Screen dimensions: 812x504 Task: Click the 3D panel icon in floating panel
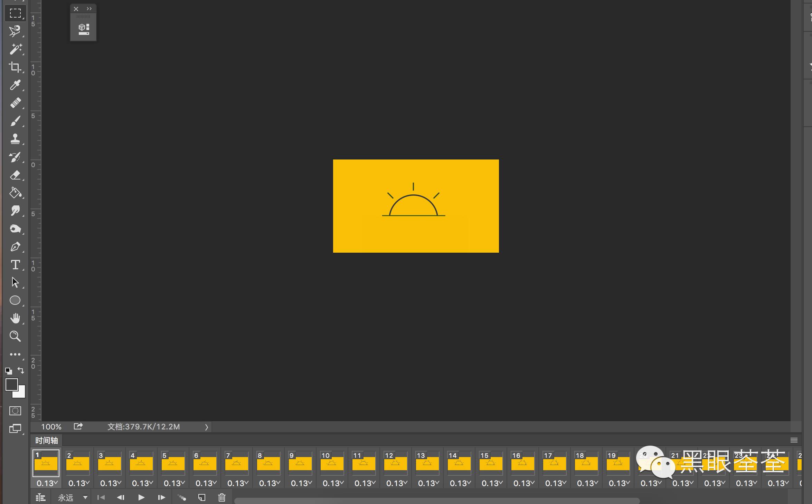pyautogui.click(x=84, y=29)
